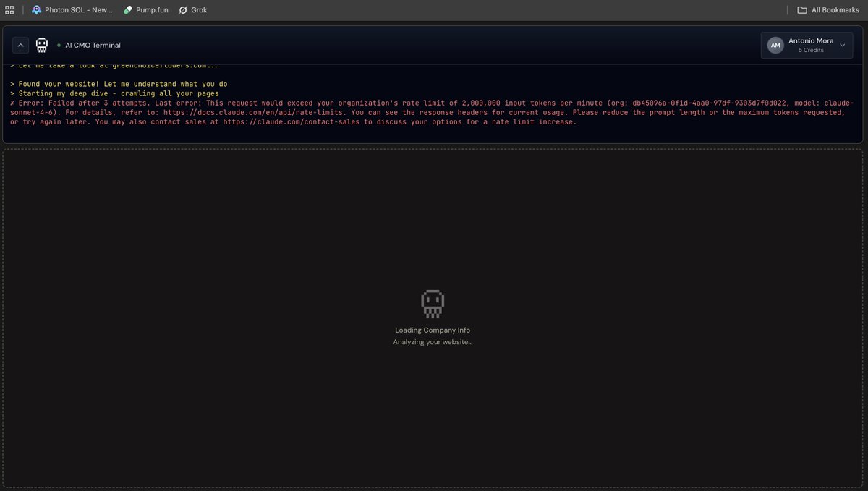The width and height of the screenshot is (868, 491).
Task: Click the "Starting my deep dive" terminal line
Action: pos(114,93)
